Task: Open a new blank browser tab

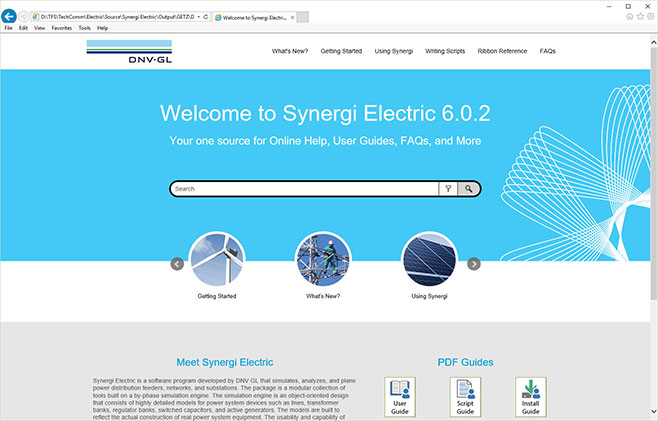Action: pyautogui.click(x=303, y=17)
